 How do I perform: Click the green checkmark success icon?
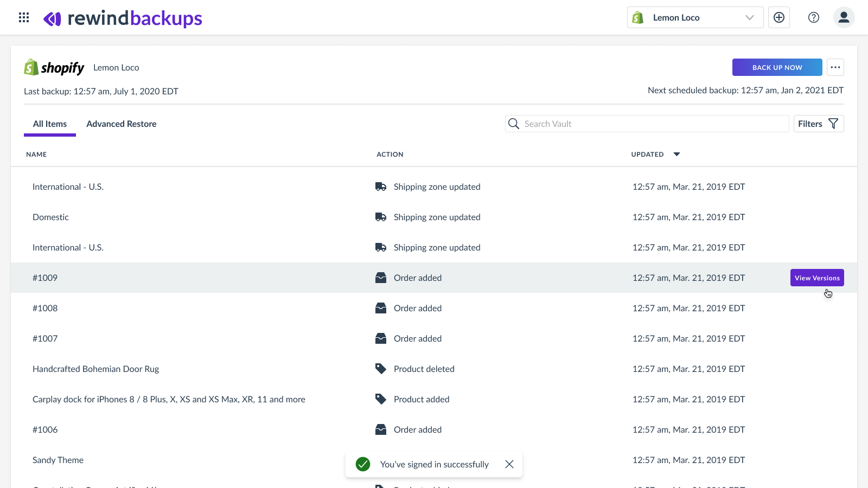(x=363, y=464)
